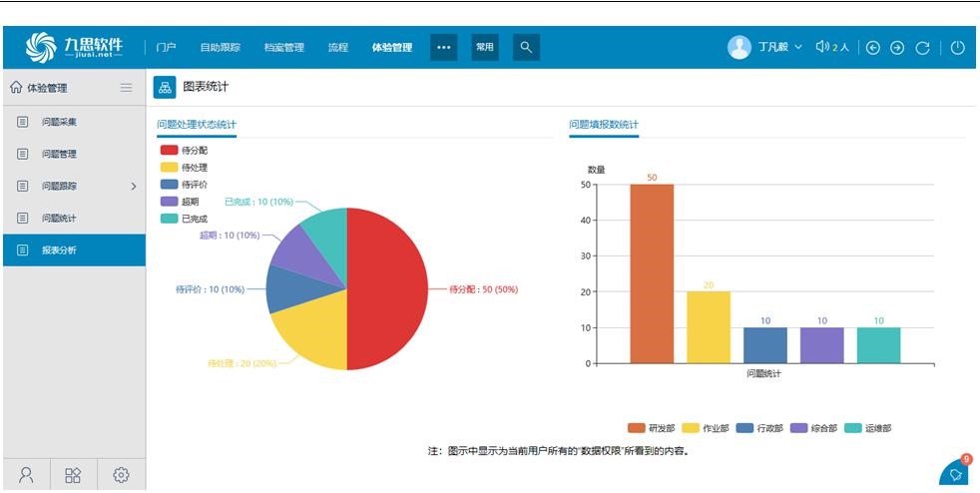Open the three-dots more menu in header
Image resolution: width=980 pixels, height=493 pixels.
(444, 47)
